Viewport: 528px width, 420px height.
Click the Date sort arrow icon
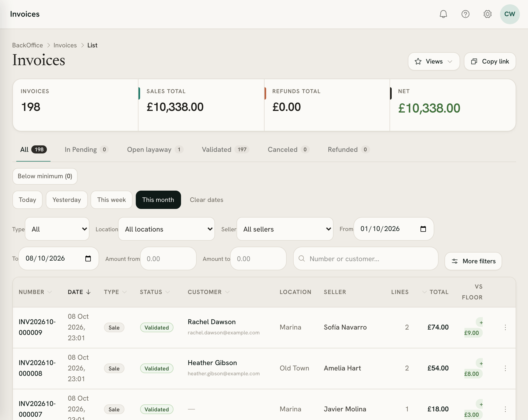88,292
